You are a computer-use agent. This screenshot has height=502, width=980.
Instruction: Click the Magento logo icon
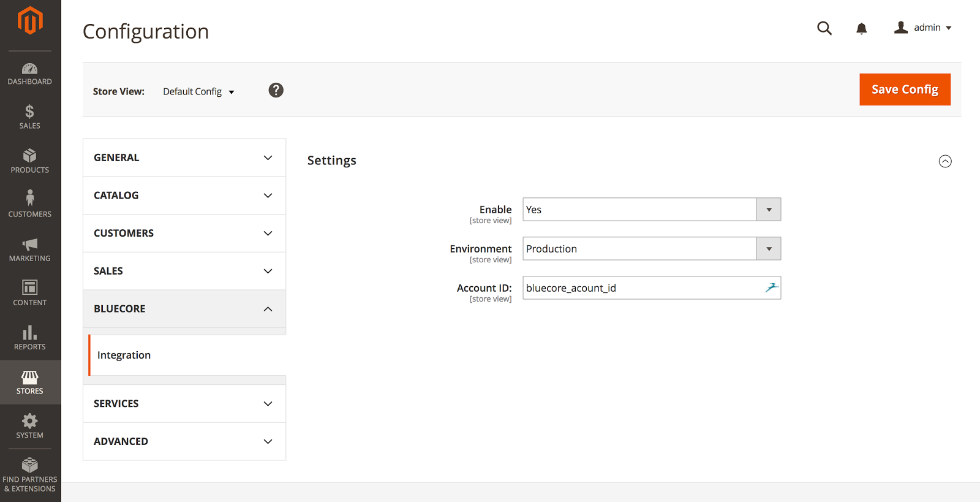pyautogui.click(x=30, y=20)
